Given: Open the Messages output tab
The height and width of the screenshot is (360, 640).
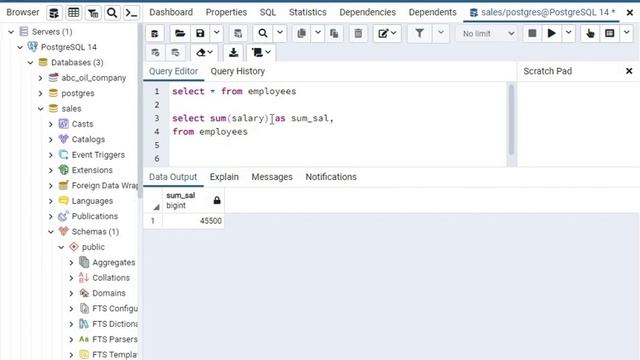Looking at the screenshot, I should [272, 177].
